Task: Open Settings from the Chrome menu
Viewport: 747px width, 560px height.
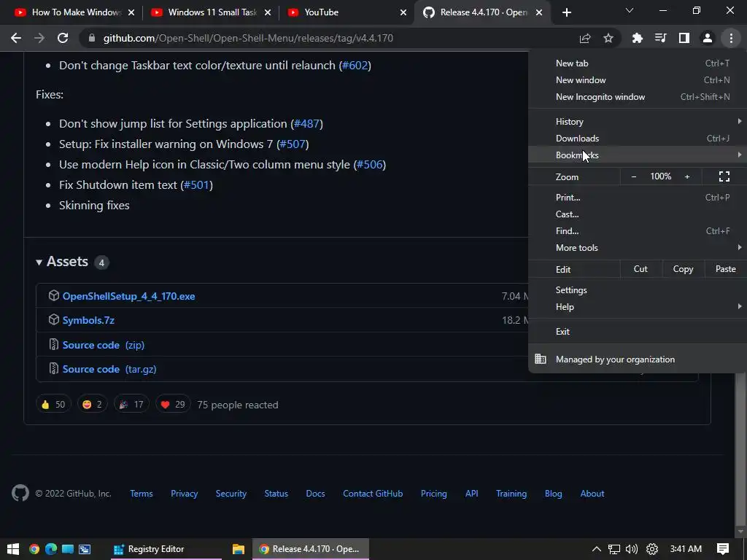Action: pyautogui.click(x=638, y=290)
